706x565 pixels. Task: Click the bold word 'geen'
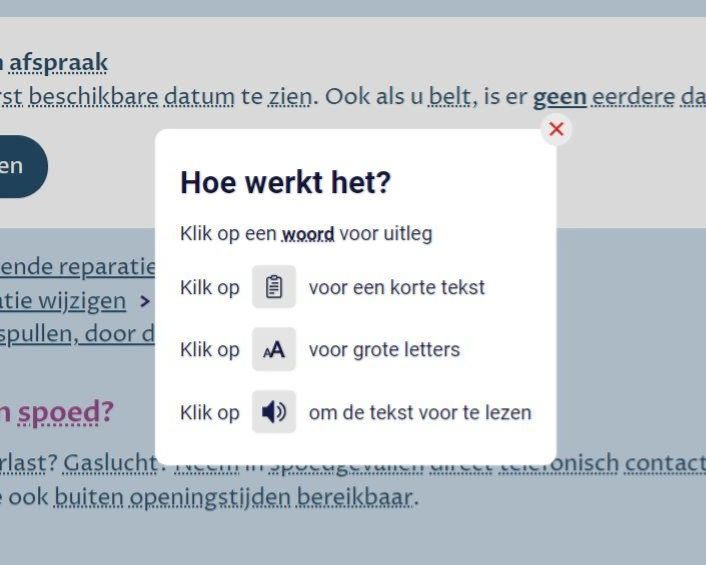[559, 98]
